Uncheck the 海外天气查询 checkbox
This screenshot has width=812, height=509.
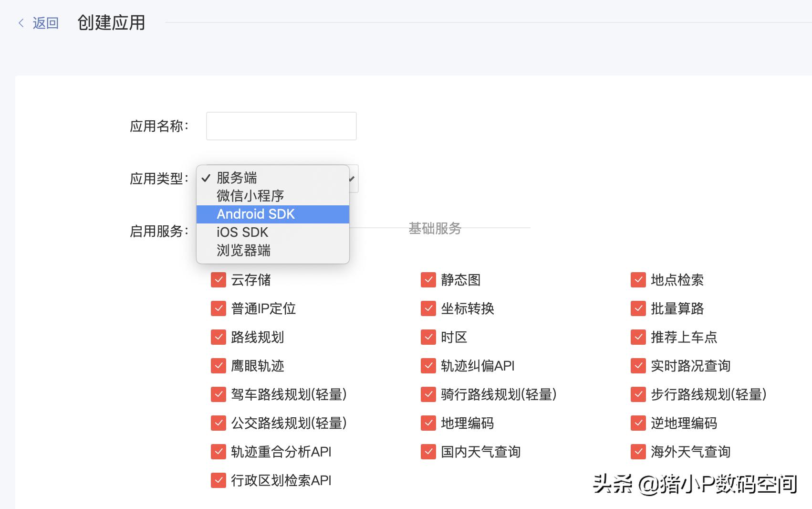[x=638, y=452]
